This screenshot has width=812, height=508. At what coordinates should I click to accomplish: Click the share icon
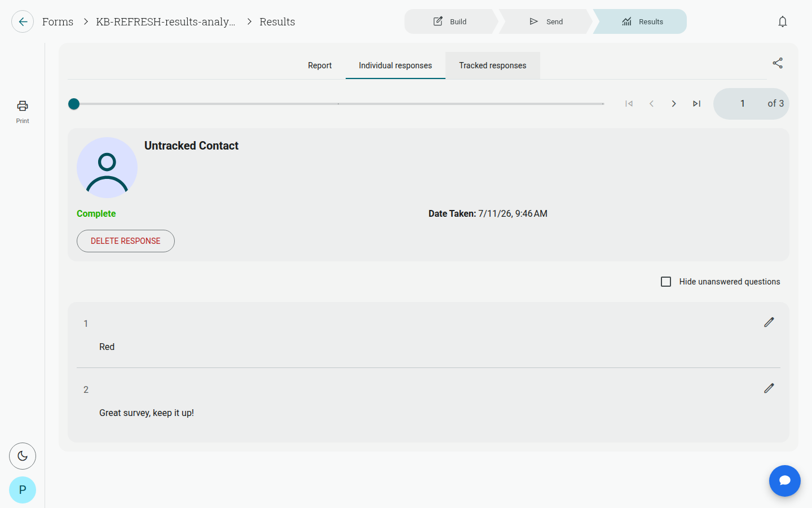pyautogui.click(x=778, y=63)
